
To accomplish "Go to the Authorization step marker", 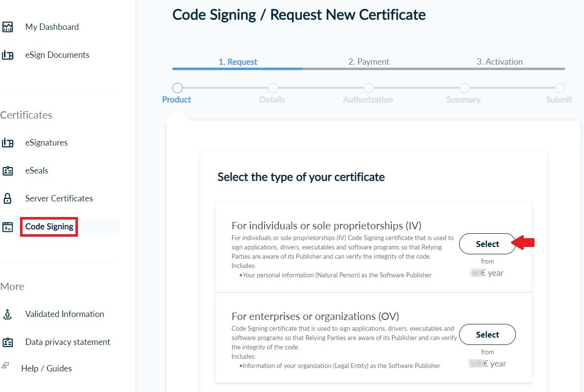I will click(x=368, y=88).
